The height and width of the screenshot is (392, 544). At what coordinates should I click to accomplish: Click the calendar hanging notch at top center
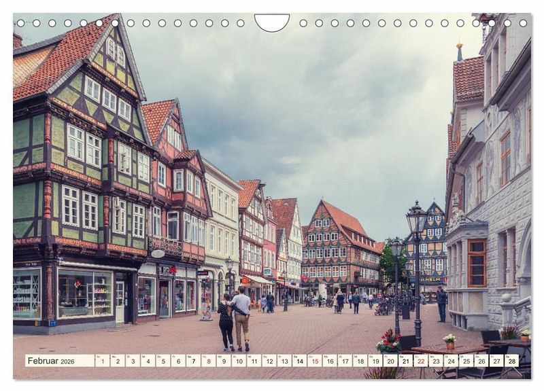(x=271, y=22)
